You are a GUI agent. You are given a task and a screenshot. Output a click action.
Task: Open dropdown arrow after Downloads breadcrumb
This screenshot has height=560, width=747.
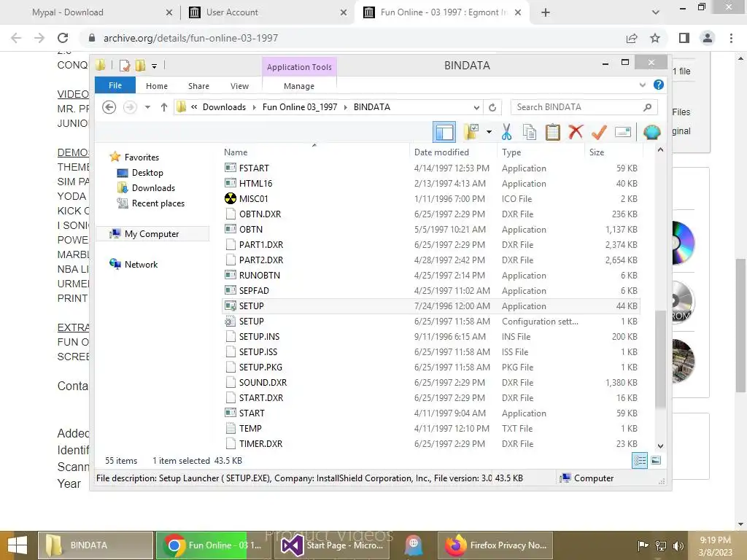click(x=254, y=107)
